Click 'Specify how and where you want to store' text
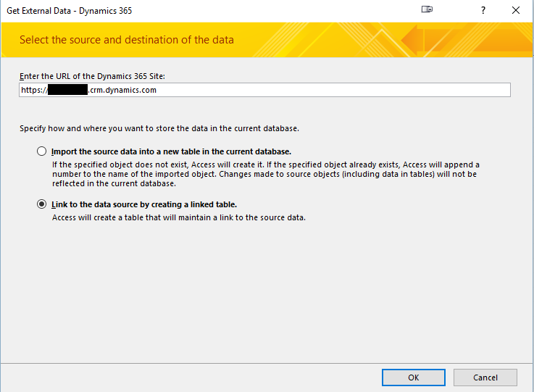 point(159,128)
